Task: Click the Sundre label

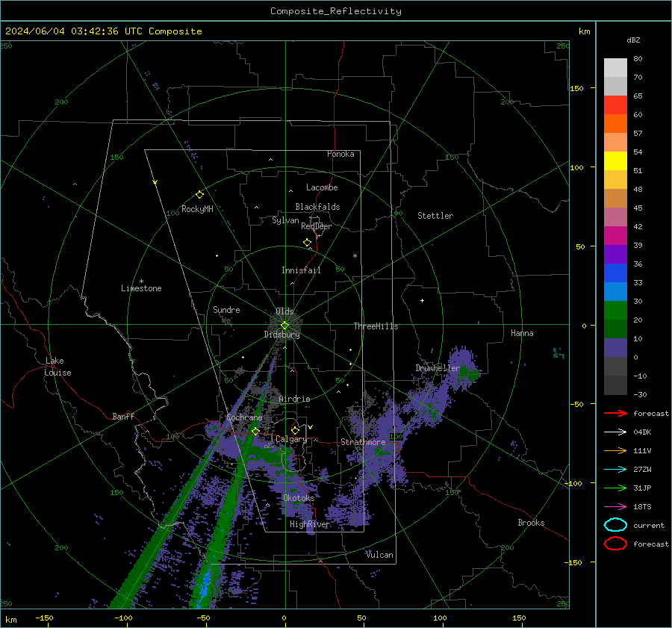Action: point(226,310)
